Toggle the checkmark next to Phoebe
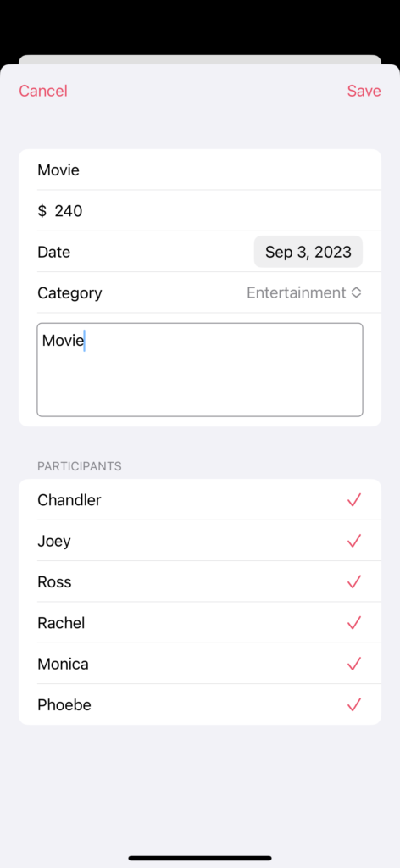This screenshot has height=868, width=400. (354, 704)
